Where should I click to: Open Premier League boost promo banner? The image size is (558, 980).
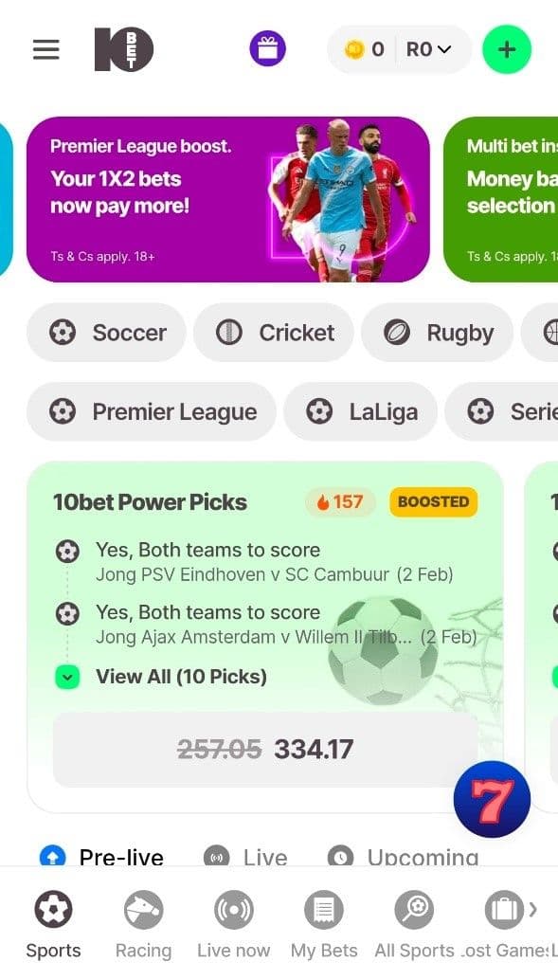(228, 199)
